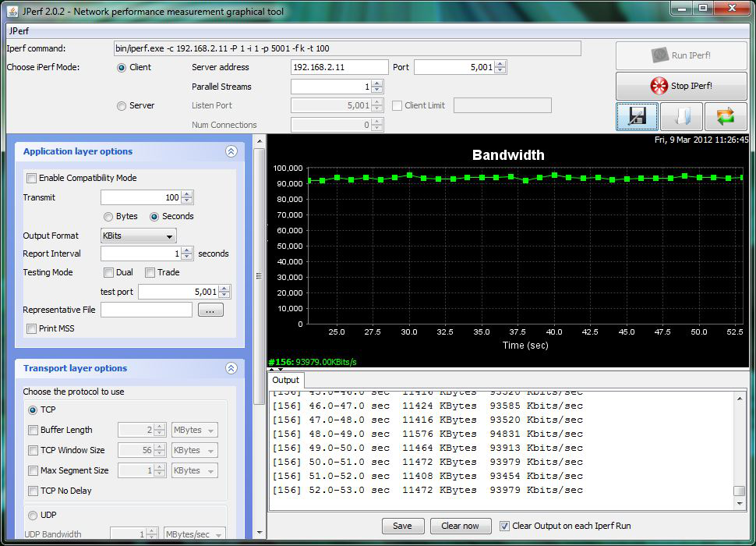Click Clear now to erase the output log

[460, 526]
